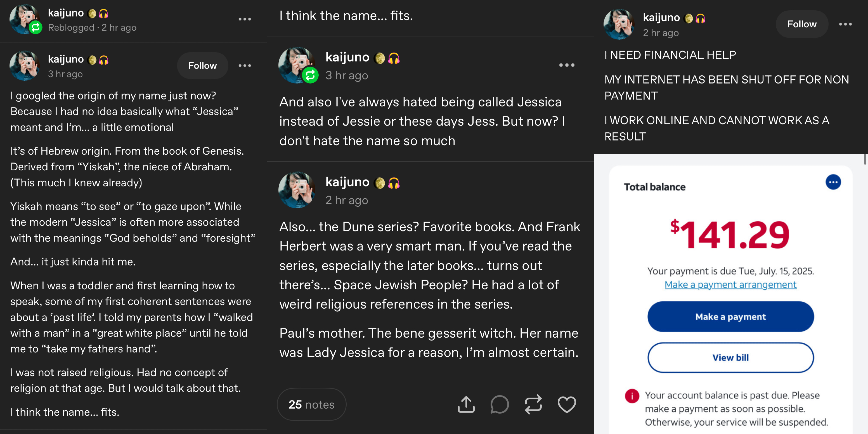The image size is (868, 434).
Task: Click the headphones badge beside the financial help username
Action: [700, 18]
